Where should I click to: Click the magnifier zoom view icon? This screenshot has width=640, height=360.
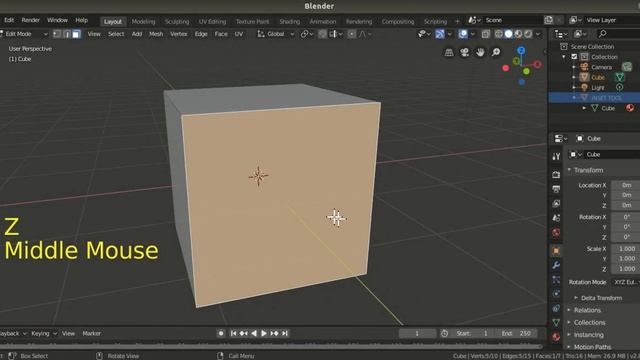coord(496,53)
